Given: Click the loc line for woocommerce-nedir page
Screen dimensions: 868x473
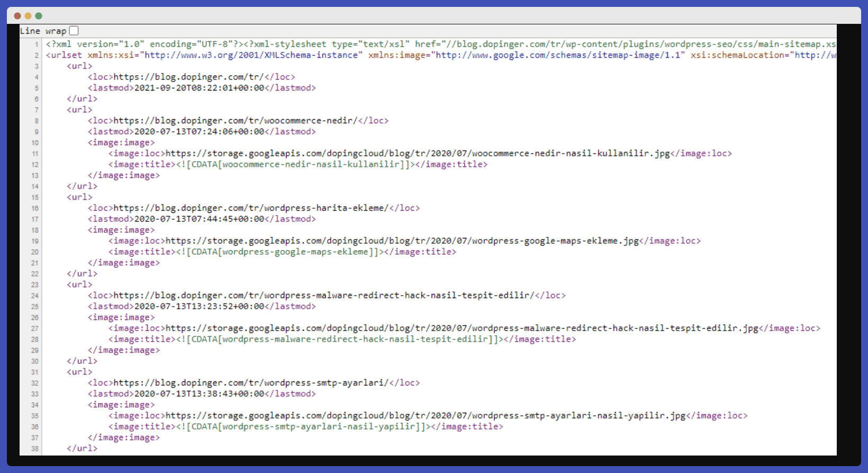Looking at the screenshot, I should (238, 121).
